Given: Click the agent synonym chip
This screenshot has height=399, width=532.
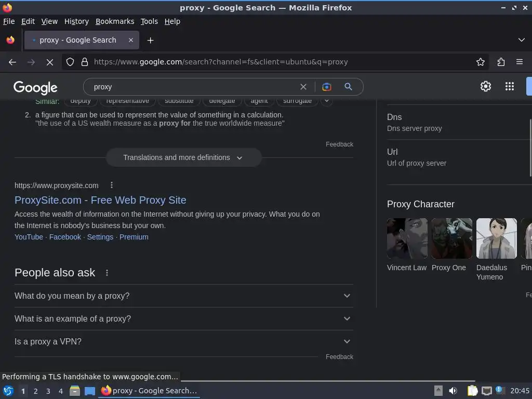Looking at the screenshot, I should coord(259,101).
